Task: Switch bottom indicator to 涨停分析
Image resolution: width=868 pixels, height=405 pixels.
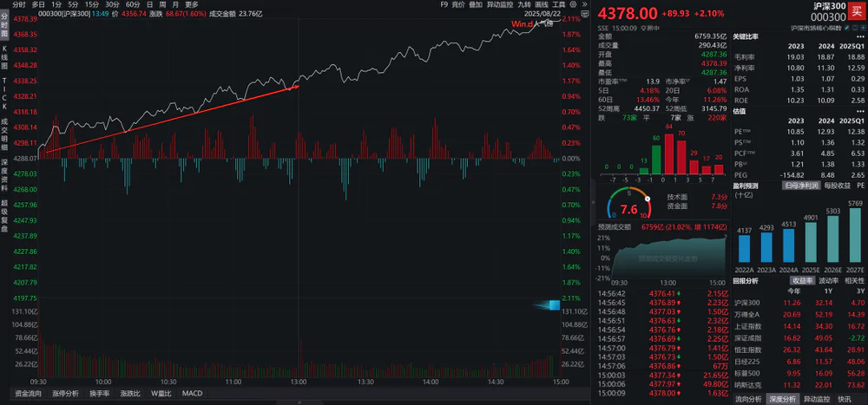Action: pyautogui.click(x=65, y=394)
